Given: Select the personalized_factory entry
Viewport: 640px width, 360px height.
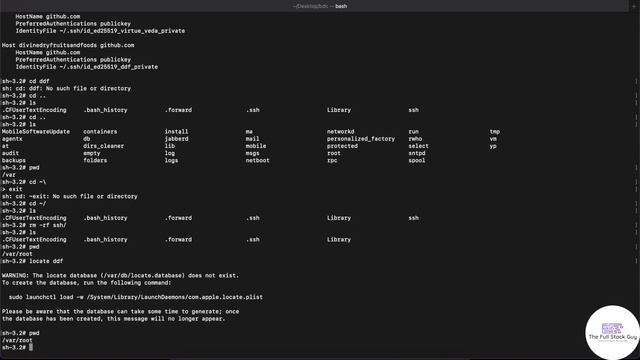Looking at the screenshot, I should click(361, 139).
